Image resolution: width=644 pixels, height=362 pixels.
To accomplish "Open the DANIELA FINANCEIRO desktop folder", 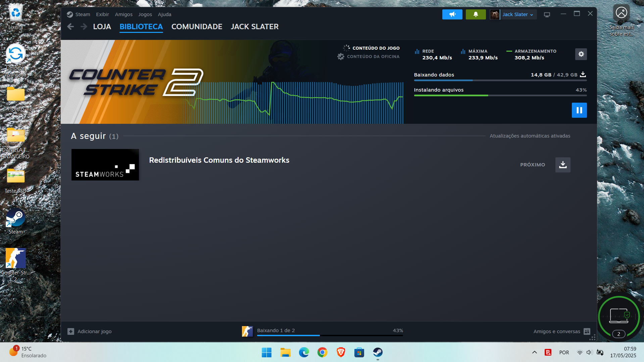I will pos(15,143).
